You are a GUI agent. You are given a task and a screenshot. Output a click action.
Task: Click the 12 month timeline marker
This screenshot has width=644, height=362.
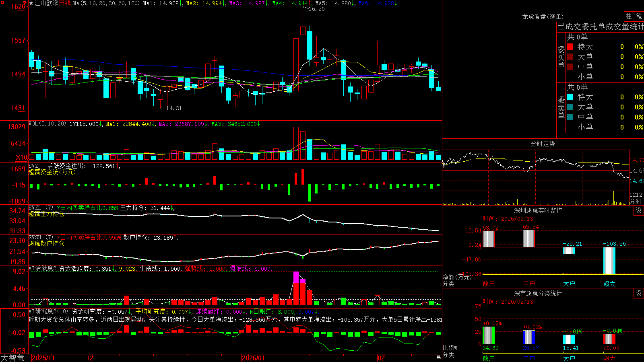pos(90,358)
